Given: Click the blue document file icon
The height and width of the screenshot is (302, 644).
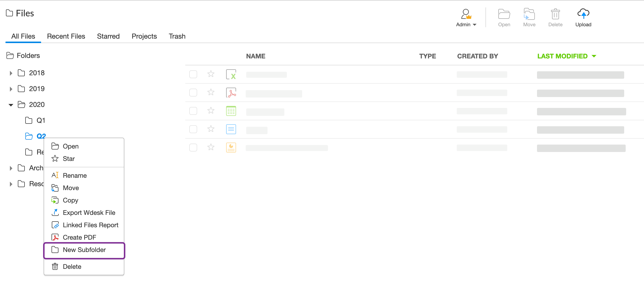Looking at the screenshot, I should [231, 129].
